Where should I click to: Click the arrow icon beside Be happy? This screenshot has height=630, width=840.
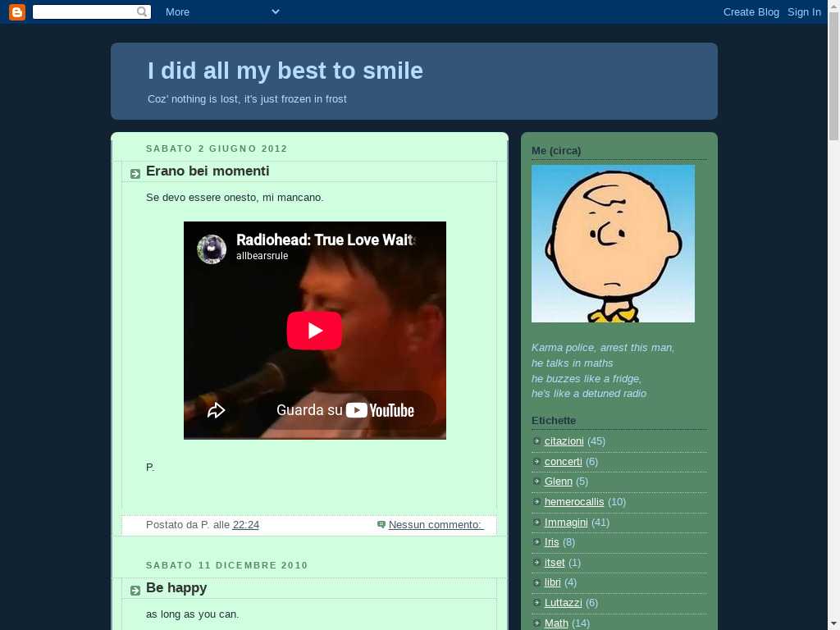(x=135, y=591)
